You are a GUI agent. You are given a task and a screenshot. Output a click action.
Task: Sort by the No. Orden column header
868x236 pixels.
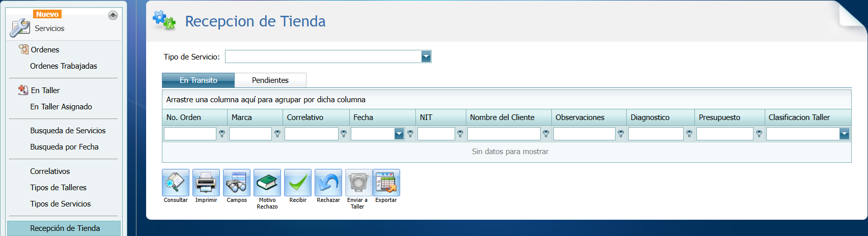coord(195,117)
